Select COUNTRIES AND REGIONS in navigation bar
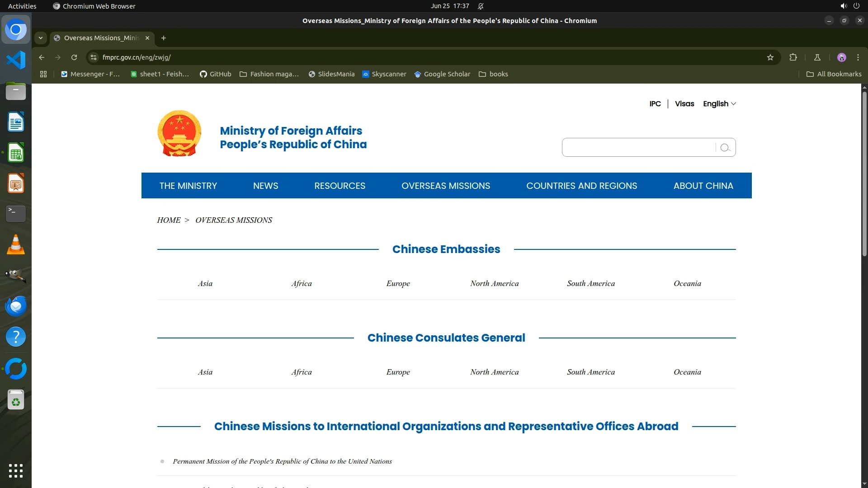 pos(581,186)
